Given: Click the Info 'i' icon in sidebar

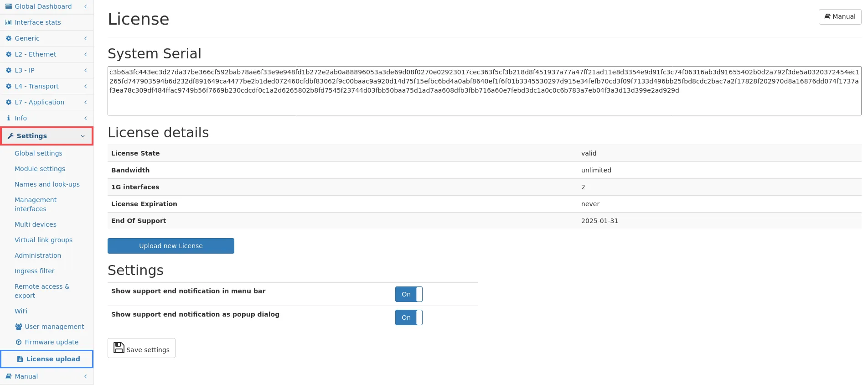Looking at the screenshot, I should (x=8, y=118).
